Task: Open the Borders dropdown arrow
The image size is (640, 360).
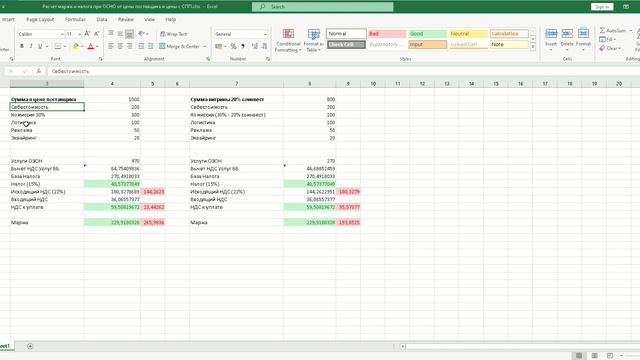Action: (65, 46)
